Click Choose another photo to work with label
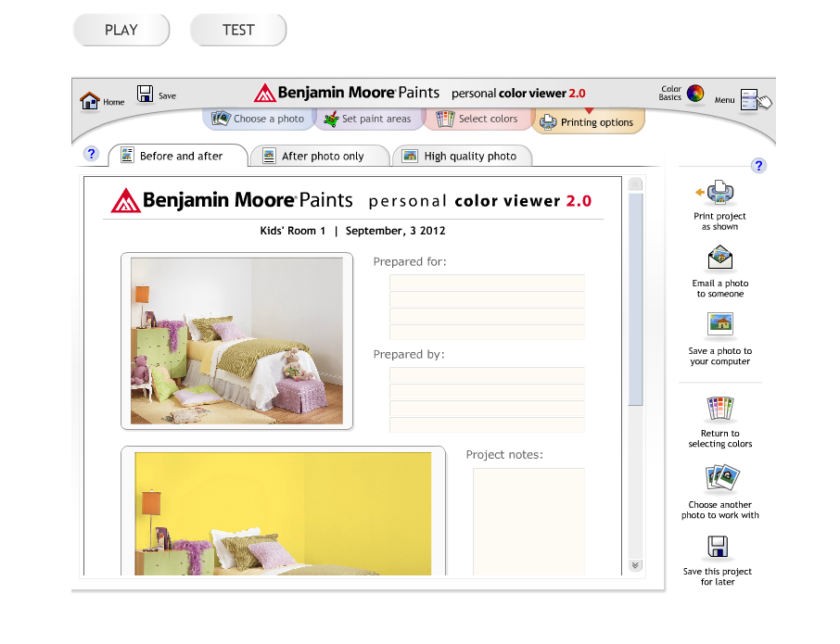The height and width of the screenshot is (644, 840). 720,510
